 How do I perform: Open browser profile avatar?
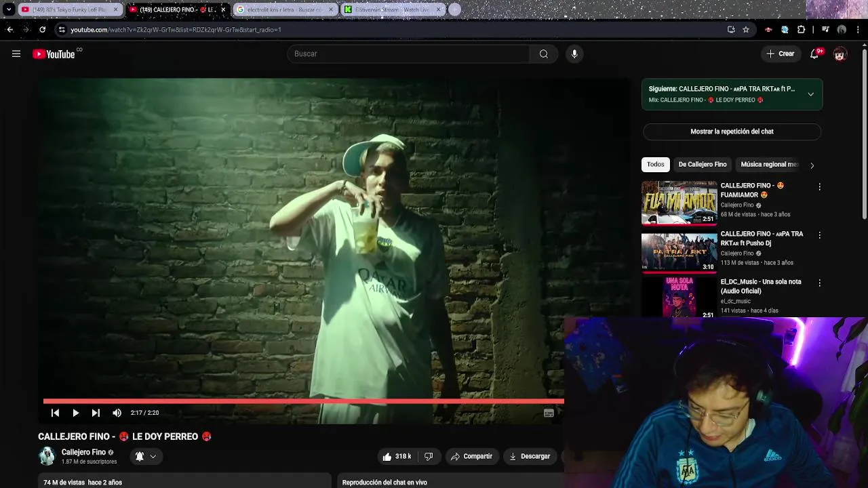pyautogui.click(x=842, y=30)
